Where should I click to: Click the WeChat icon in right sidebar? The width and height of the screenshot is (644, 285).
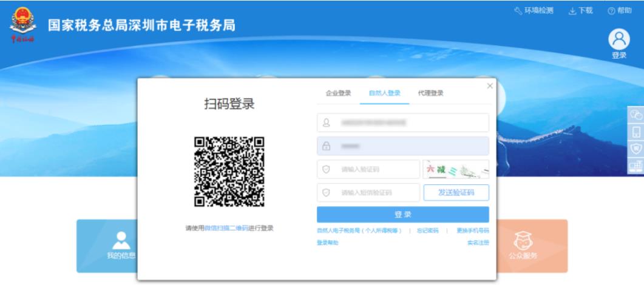636,115
